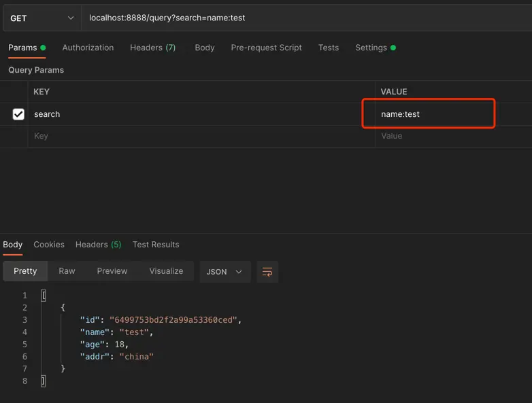
Task: Switch to response Cookies tab
Action: 49,245
